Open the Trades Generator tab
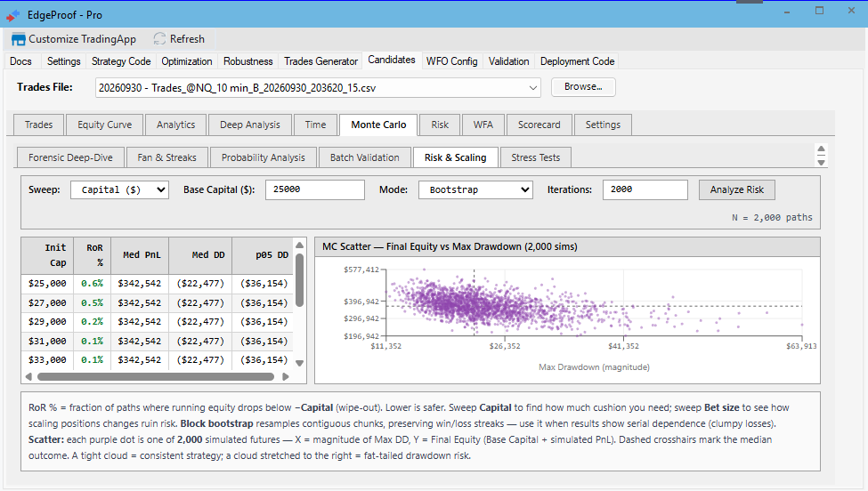This screenshot has height=491, width=868. tap(321, 61)
